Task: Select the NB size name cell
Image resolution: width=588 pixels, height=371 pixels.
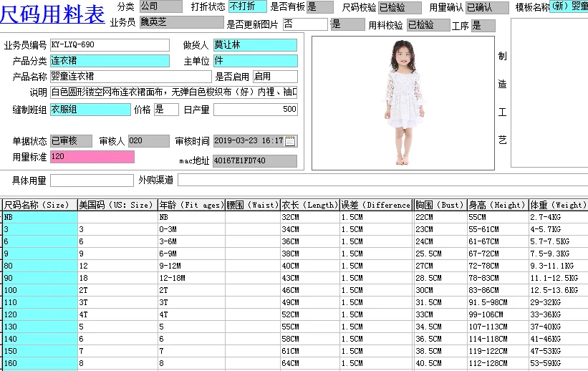Action: pos(40,217)
